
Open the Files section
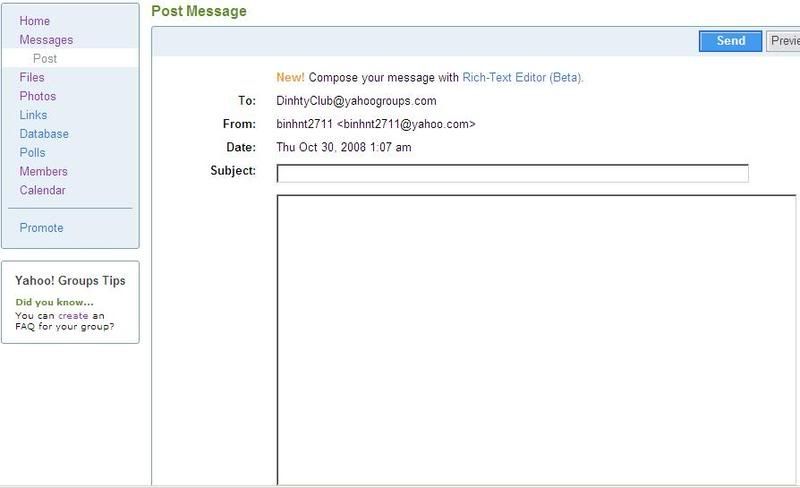pyautogui.click(x=32, y=77)
